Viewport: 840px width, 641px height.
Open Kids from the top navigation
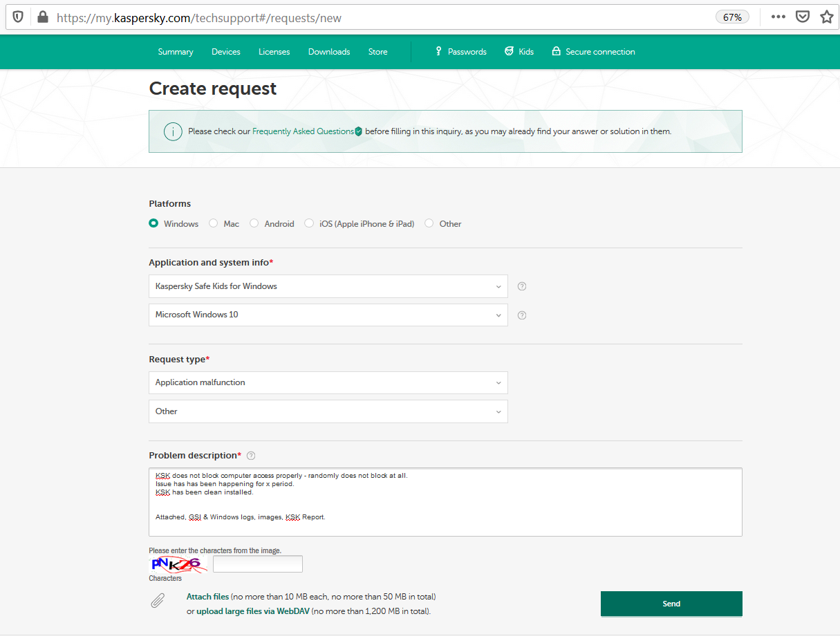519,52
